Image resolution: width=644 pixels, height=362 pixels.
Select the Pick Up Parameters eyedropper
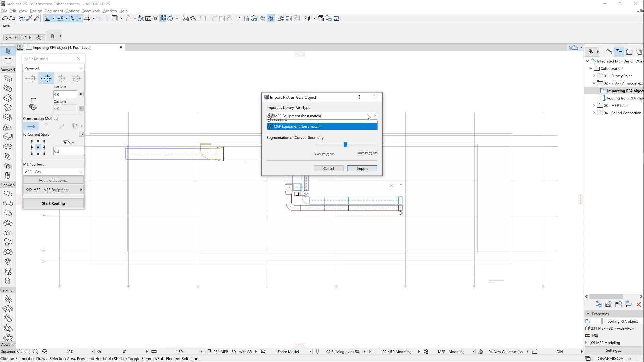click(29, 18)
